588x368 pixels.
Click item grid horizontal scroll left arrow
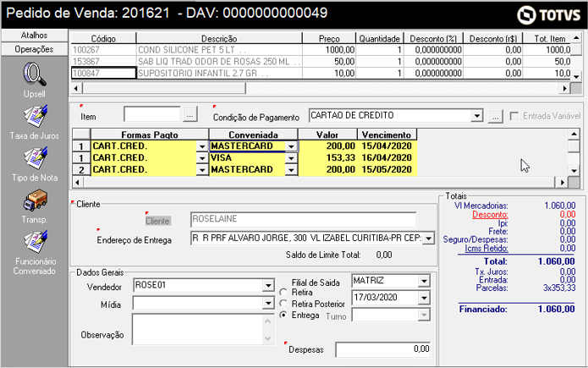pyautogui.click(x=76, y=89)
